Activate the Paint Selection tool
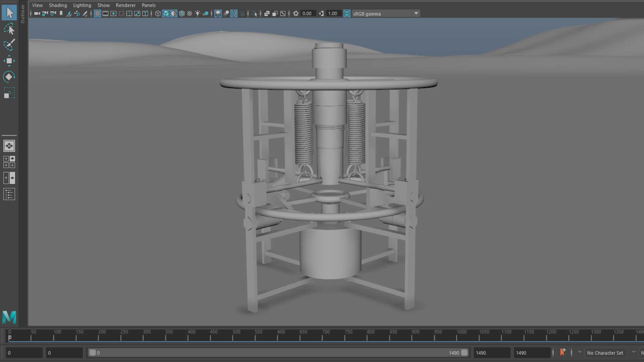Image resolution: width=644 pixels, height=362 pixels. pyautogui.click(x=9, y=45)
